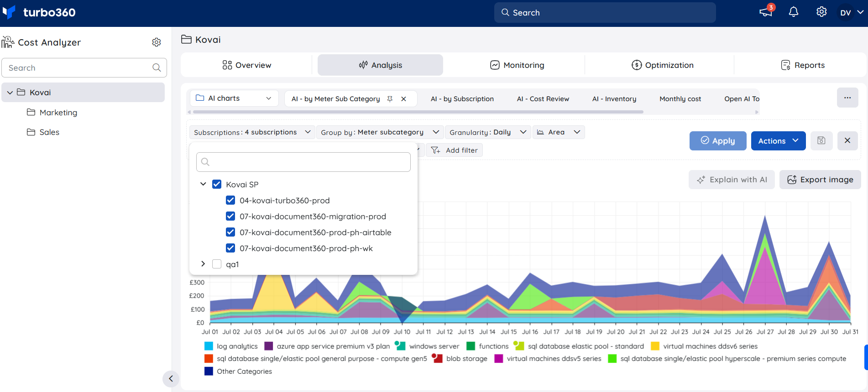Open the Granularity Daily dropdown

[x=488, y=132]
